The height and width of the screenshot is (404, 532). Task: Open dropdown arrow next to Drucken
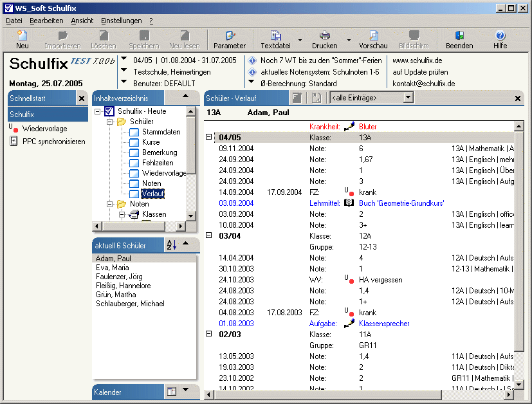[x=349, y=40]
